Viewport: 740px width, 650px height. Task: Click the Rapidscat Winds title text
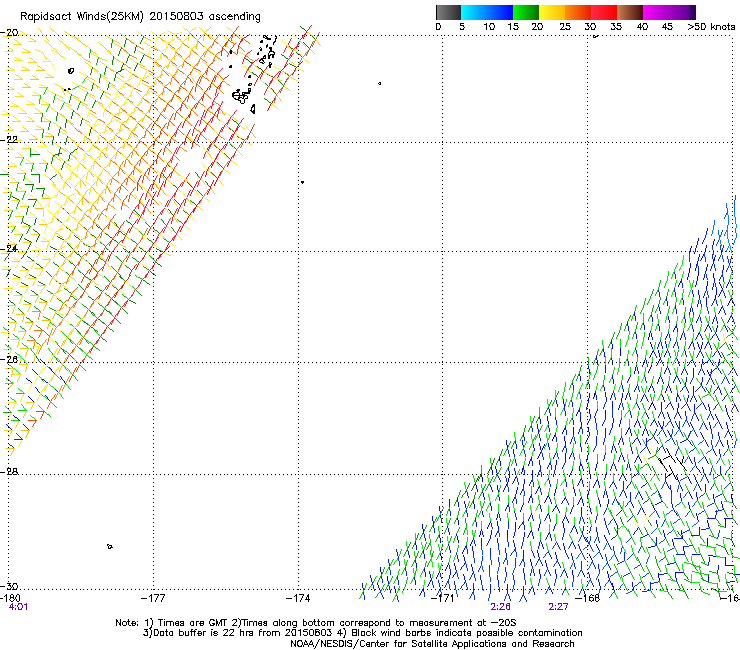tap(140, 17)
